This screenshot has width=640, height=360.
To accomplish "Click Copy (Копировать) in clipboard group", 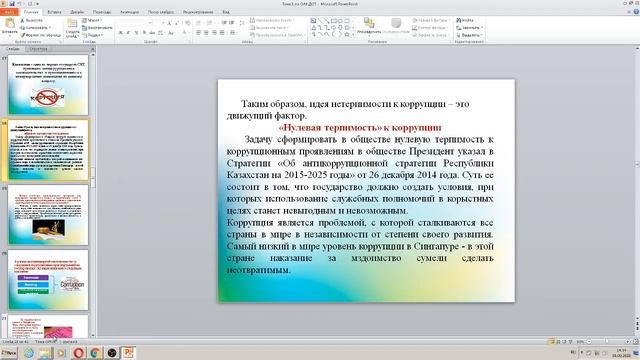I will point(35,28).
